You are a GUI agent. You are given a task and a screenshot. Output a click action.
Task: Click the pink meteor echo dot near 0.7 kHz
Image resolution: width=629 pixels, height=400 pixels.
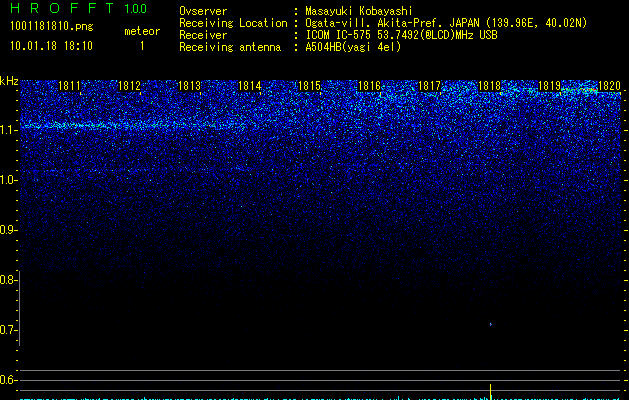[491, 324]
